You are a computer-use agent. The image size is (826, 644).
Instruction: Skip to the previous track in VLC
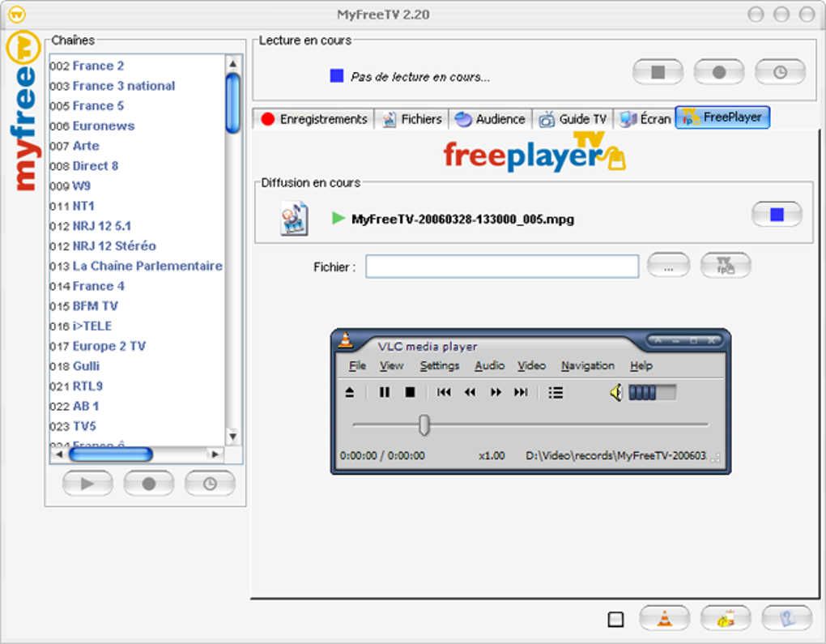pyautogui.click(x=444, y=392)
